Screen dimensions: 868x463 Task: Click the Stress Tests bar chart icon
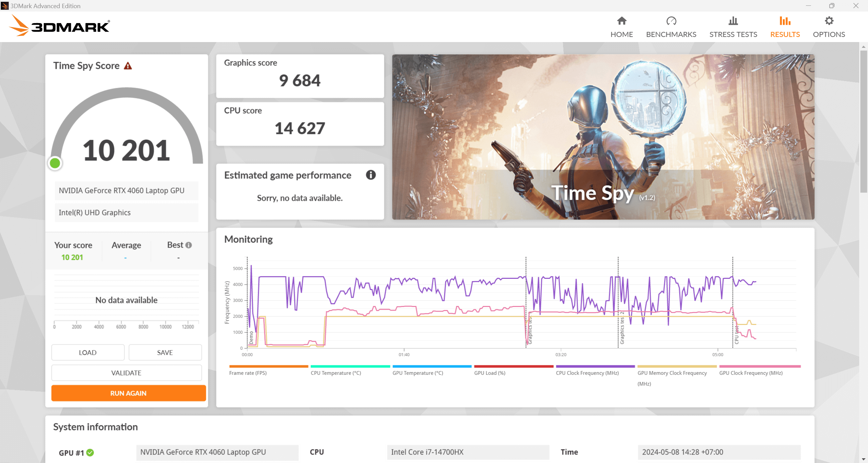pyautogui.click(x=733, y=21)
